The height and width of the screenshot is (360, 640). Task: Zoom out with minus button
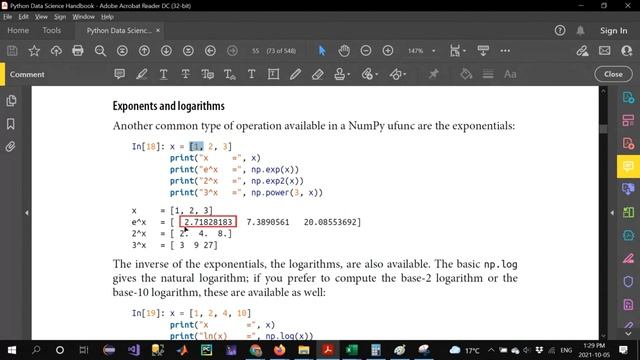point(366,51)
